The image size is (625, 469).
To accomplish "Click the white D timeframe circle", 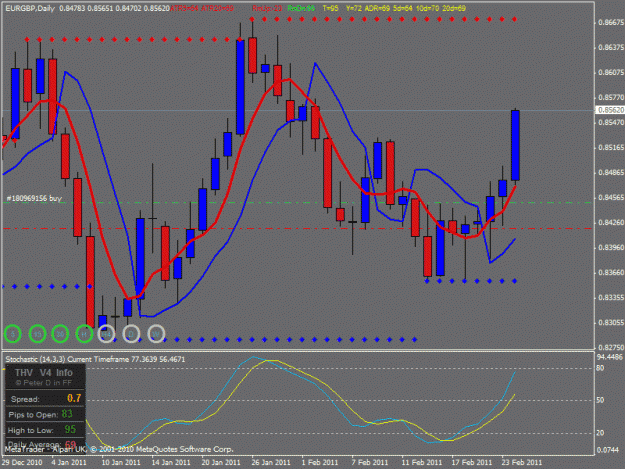I will click(131, 334).
